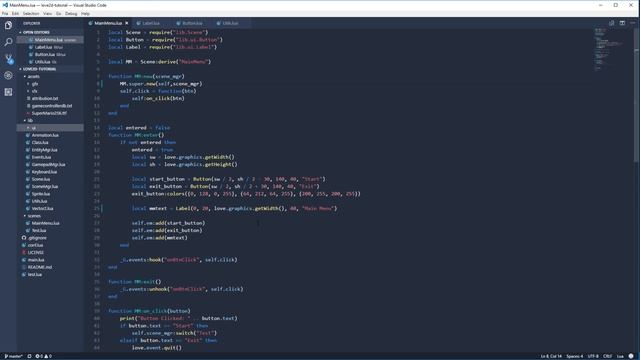Open Events.lua in lib

coord(50,157)
